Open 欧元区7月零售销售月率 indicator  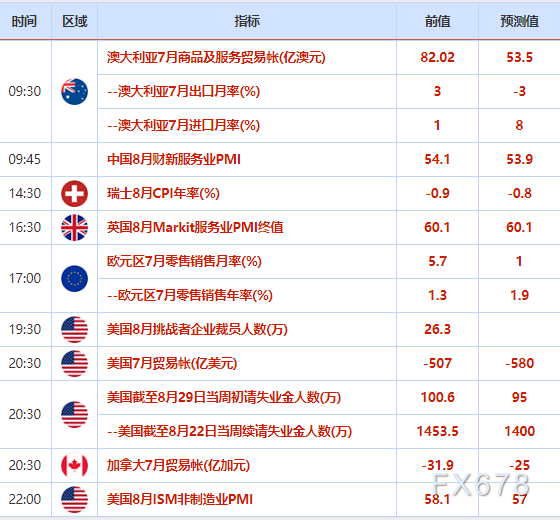(x=184, y=261)
